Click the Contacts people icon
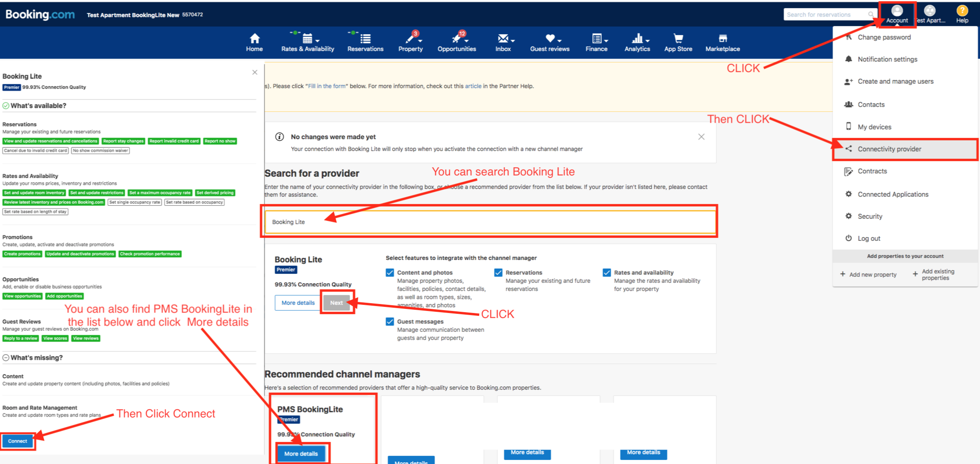The height and width of the screenshot is (464, 980). pos(849,104)
